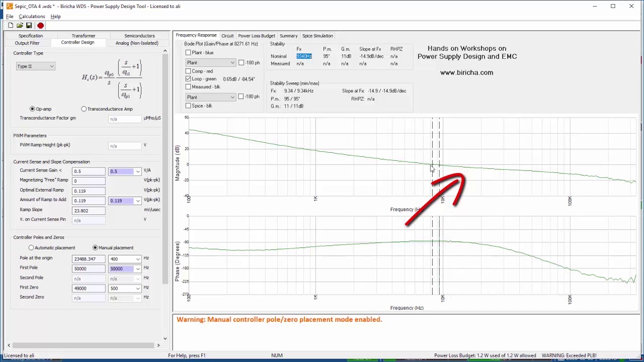Toggle the Plant - blue checkbox

[x=188, y=53]
